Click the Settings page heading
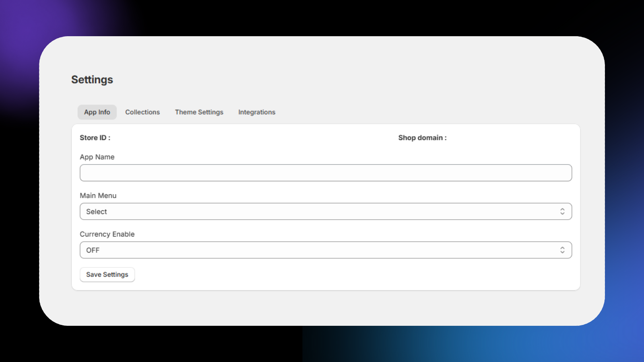The height and width of the screenshot is (362, 644). click(x=92, y=80)
